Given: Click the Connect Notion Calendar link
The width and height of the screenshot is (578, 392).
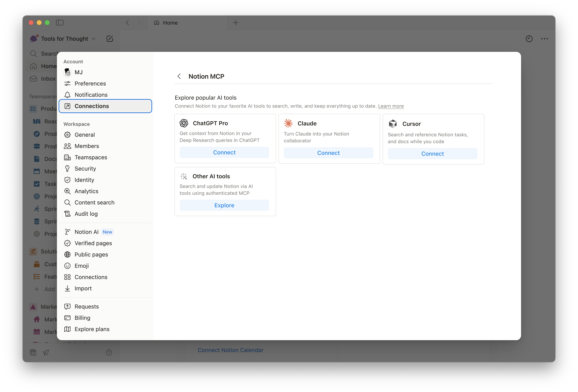Looking at the screenshot, I should [x=230, y=350].
